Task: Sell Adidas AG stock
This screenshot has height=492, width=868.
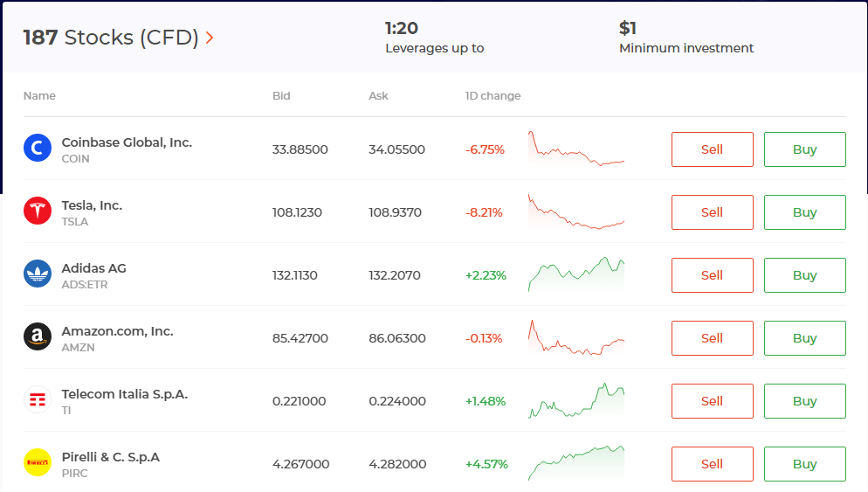Action: pyautogui.click(x=713, y=274)
